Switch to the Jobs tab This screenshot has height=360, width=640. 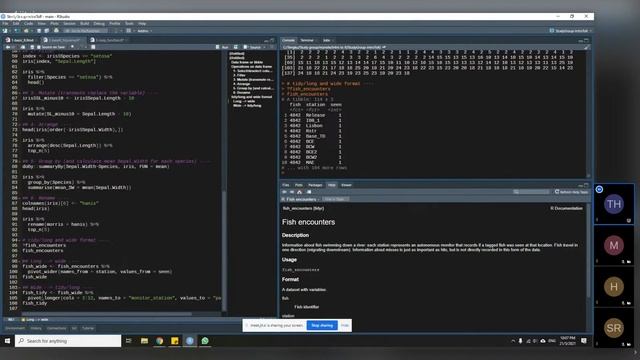click(x=327, y=40)
